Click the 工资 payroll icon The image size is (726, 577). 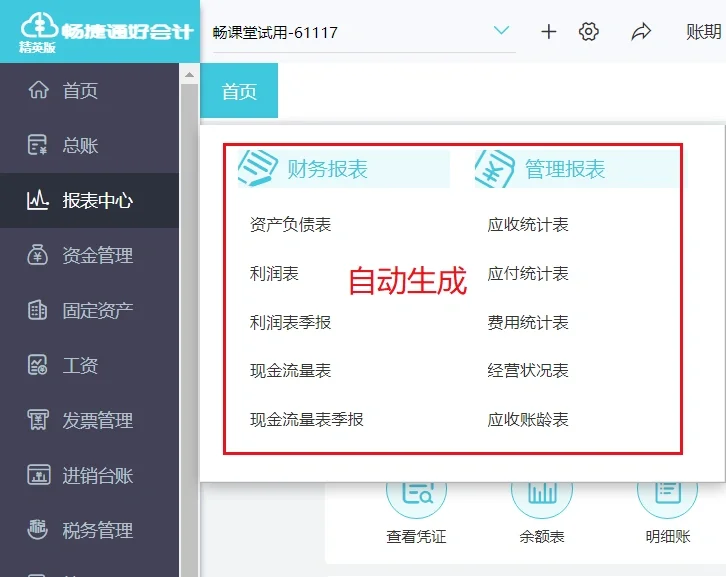pyautogui.click(x=38, y=365)
